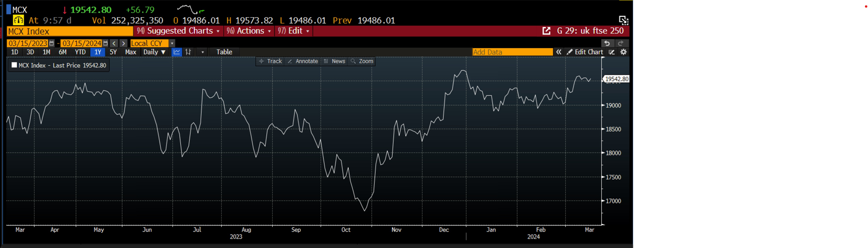Select the 1Y time range
The height and width of the screenshot is (248, 868).
pyautogui.click(x=98, y=52)
